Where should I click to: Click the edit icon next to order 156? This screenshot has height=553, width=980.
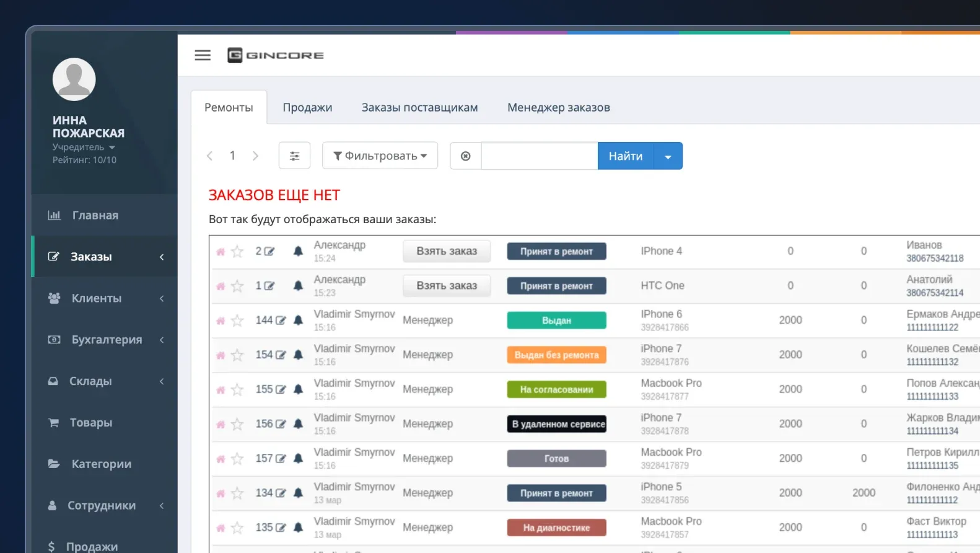click(281, 424)
